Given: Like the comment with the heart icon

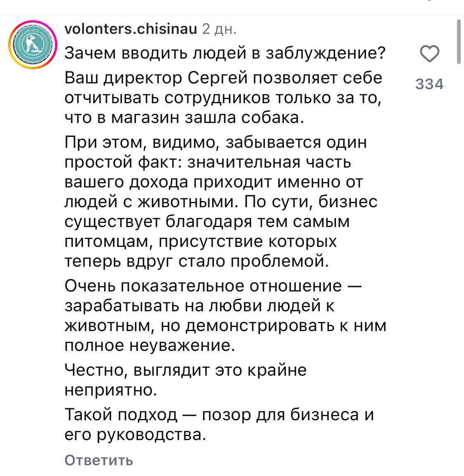Looking at the screenshot, I should (x=429, y=54).
